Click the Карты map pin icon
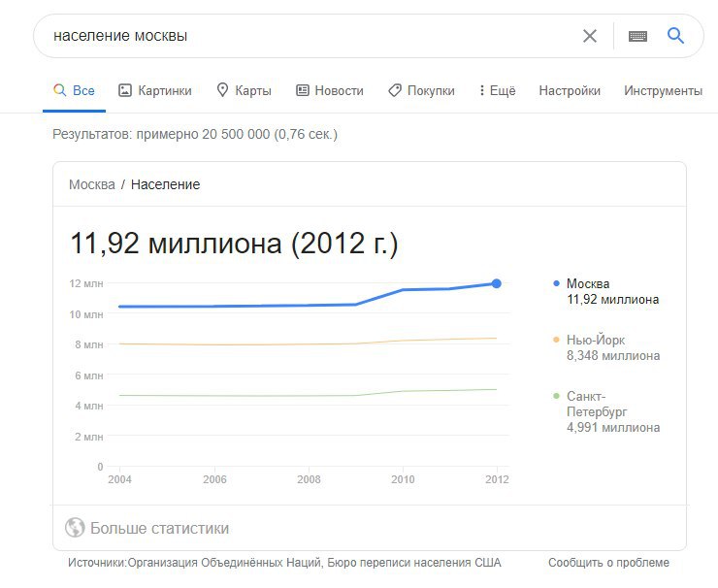 [x=222, y=90]
